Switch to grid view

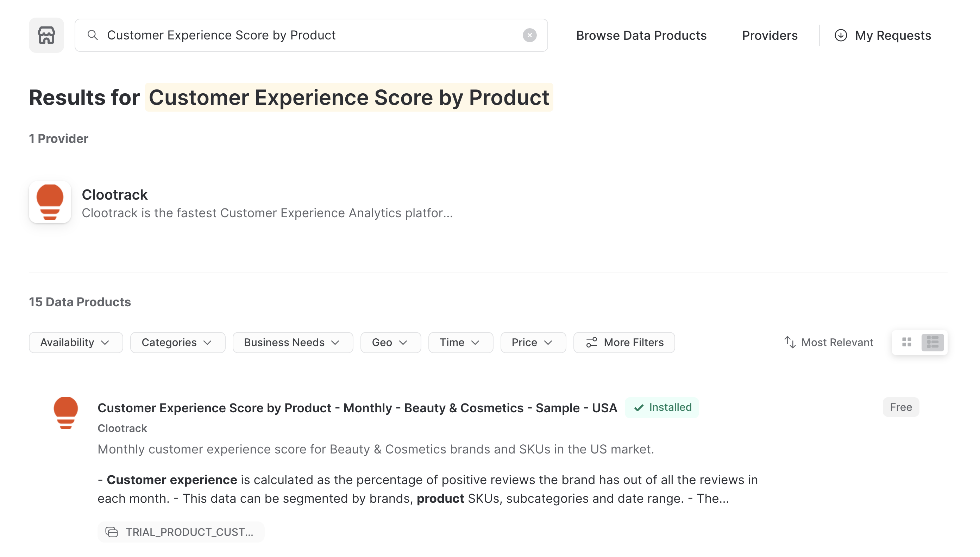click(906, 342)
